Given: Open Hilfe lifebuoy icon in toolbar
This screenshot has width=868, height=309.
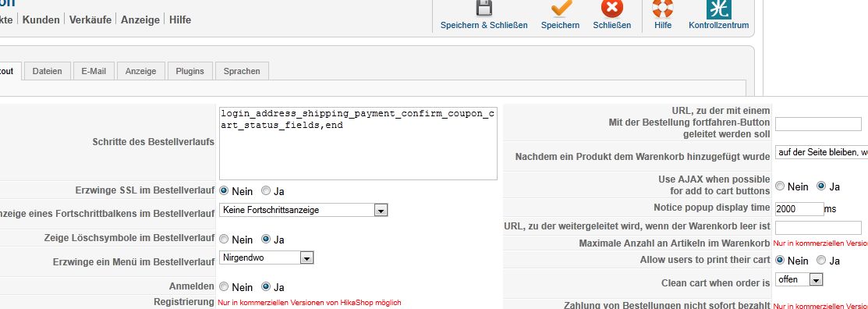Looking at the screenshot, I should coord(662,9).
